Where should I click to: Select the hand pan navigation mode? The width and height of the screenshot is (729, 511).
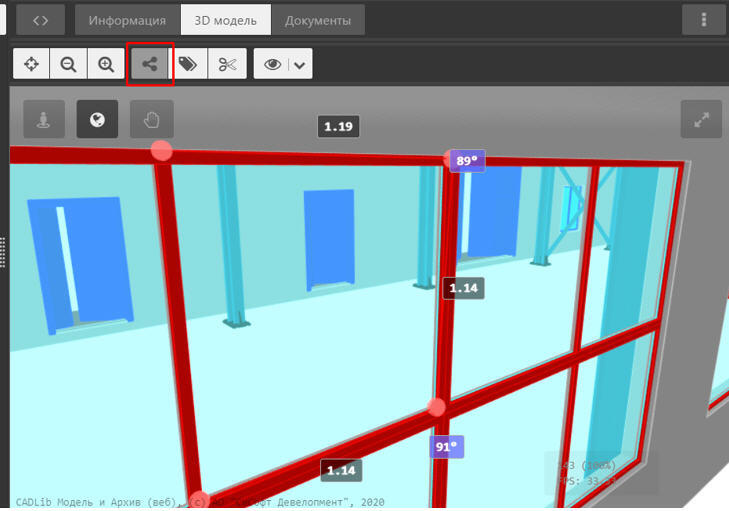[x=151, y=120]
